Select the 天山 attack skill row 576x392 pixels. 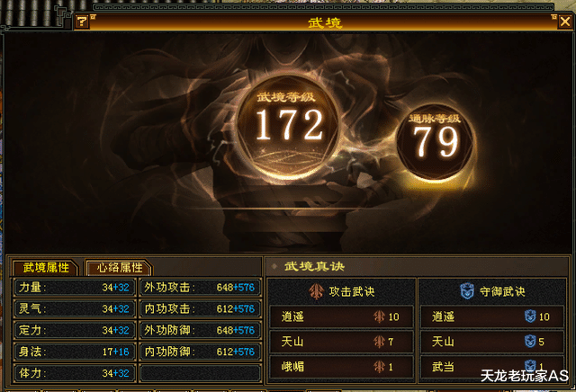pyautogui.click(x=342, y=342)
